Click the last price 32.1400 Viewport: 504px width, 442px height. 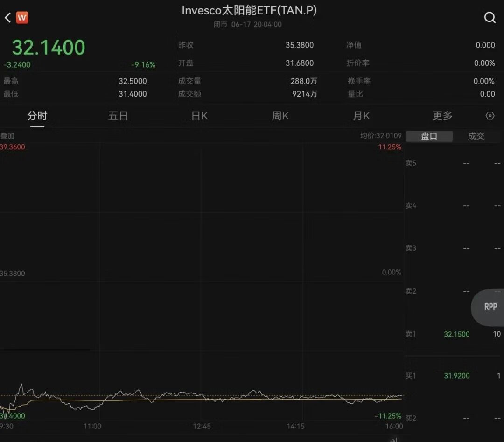(49, 48)
